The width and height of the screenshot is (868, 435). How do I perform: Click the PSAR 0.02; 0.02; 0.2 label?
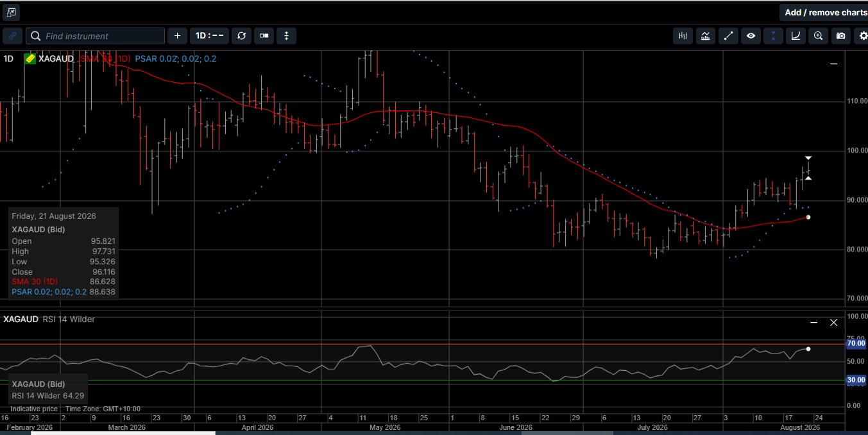point(175,59)
